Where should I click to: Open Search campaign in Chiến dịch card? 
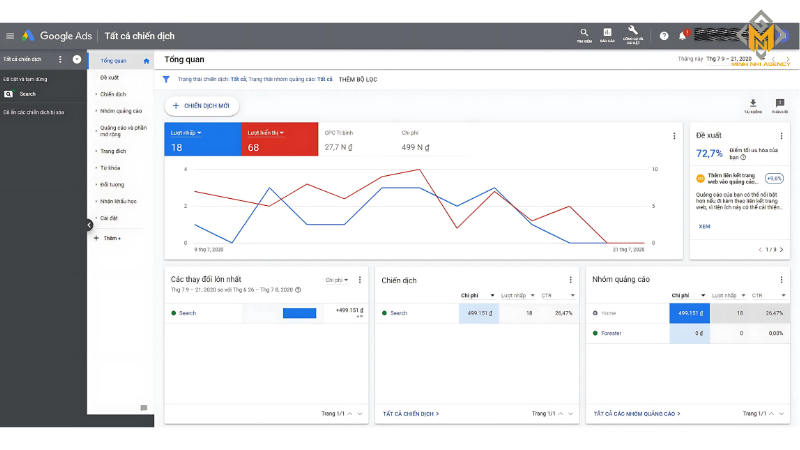pos(398,313)
